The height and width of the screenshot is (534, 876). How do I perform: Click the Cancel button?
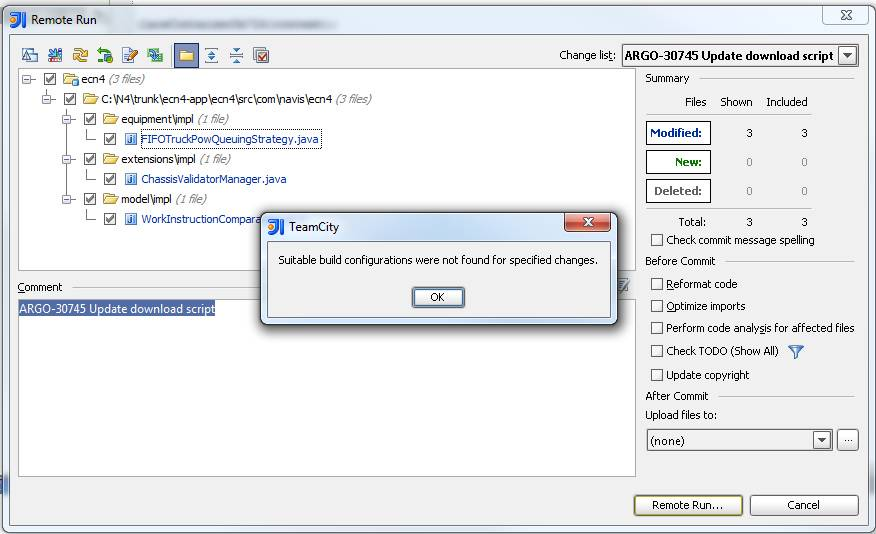click(803, 505)
